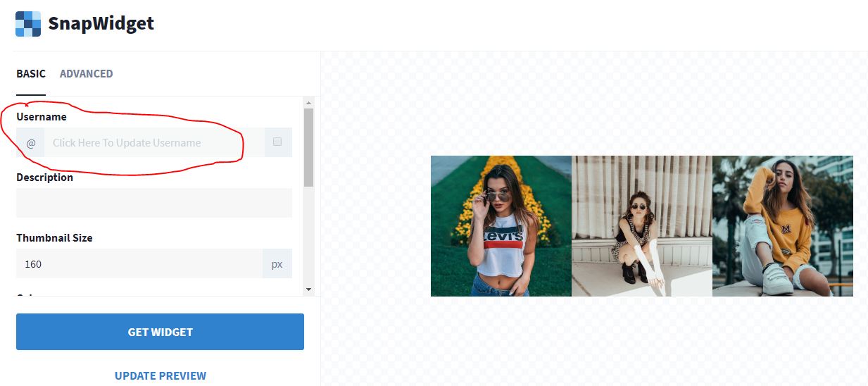The width and height of the screenshot is (868, 386).
Task: Click the @ prefix beside Username
Action: (30, 142)
